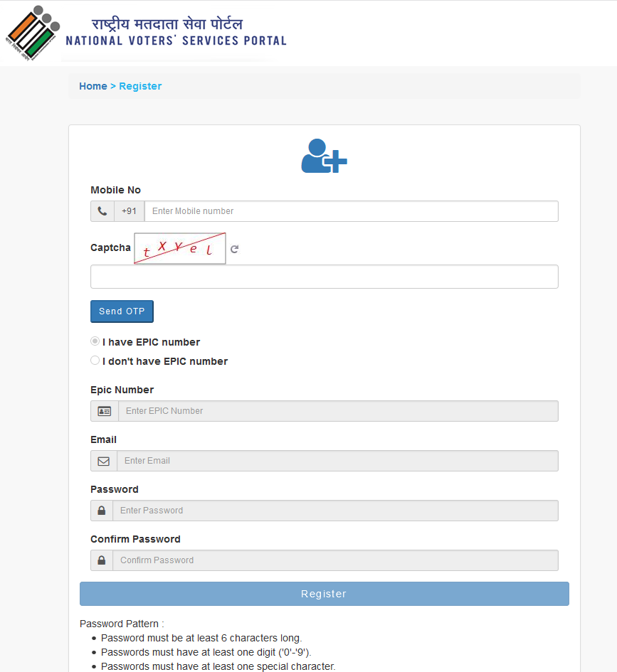617x672 pixels.
Task: Select the 'I have EPIC number' option
Action: (95, 341)
